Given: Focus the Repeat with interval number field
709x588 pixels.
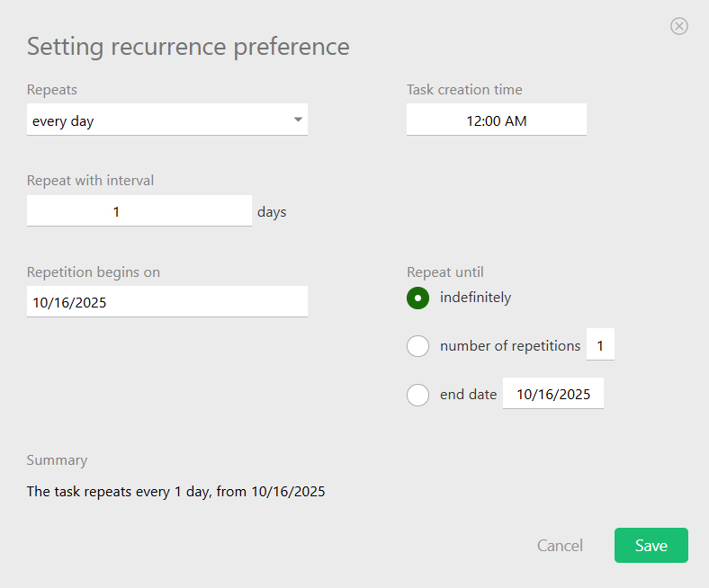Looking at the screenshot, I should [x=139, y=212].
